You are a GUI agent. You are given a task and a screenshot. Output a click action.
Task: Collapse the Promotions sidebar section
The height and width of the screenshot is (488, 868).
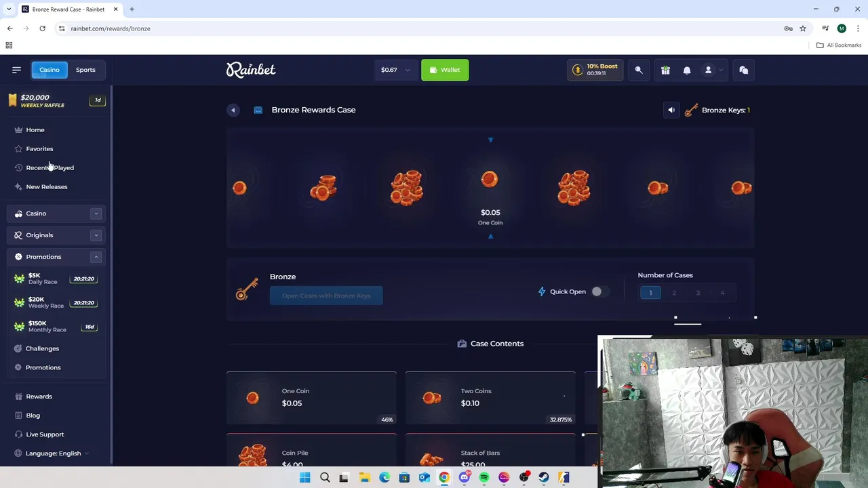click(x=96, y=257)
